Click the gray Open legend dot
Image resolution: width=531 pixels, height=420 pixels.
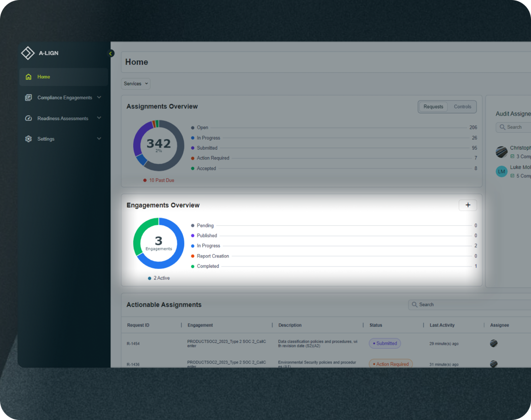point(193,128)
